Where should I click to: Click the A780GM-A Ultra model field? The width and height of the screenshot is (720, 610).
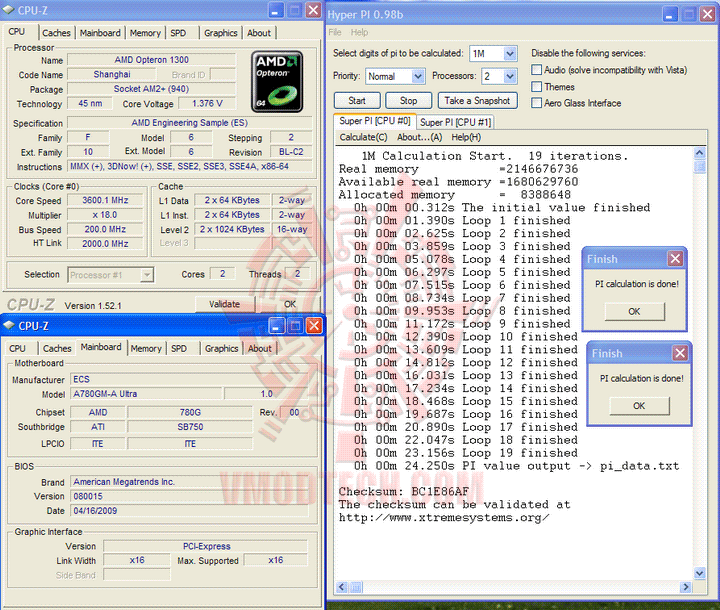tap(146, 394)
